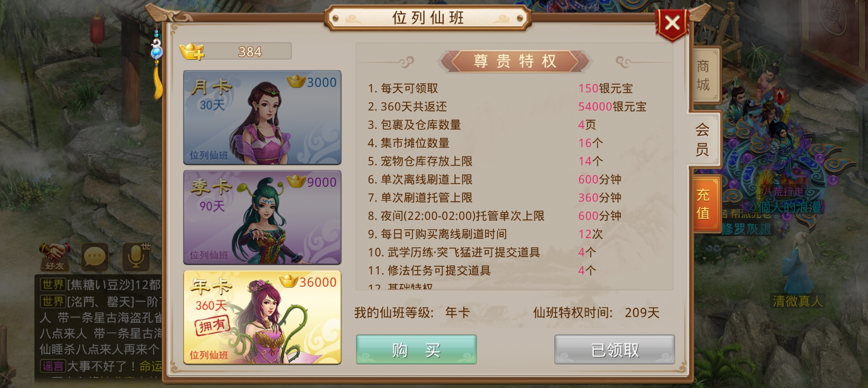Click the gold ingot add-currency icon

(192, 52)
